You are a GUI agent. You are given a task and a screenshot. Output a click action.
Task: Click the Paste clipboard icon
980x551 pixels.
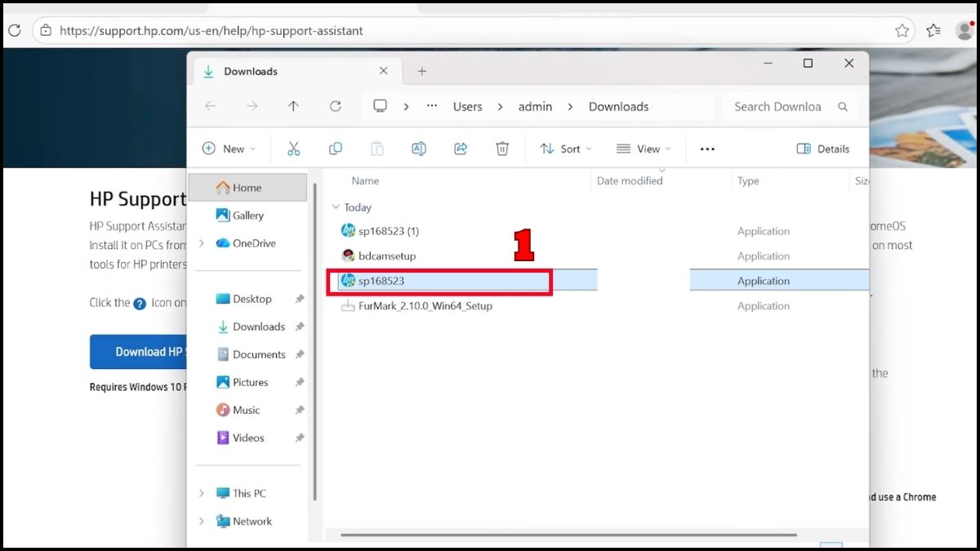(x=376, y=149)
